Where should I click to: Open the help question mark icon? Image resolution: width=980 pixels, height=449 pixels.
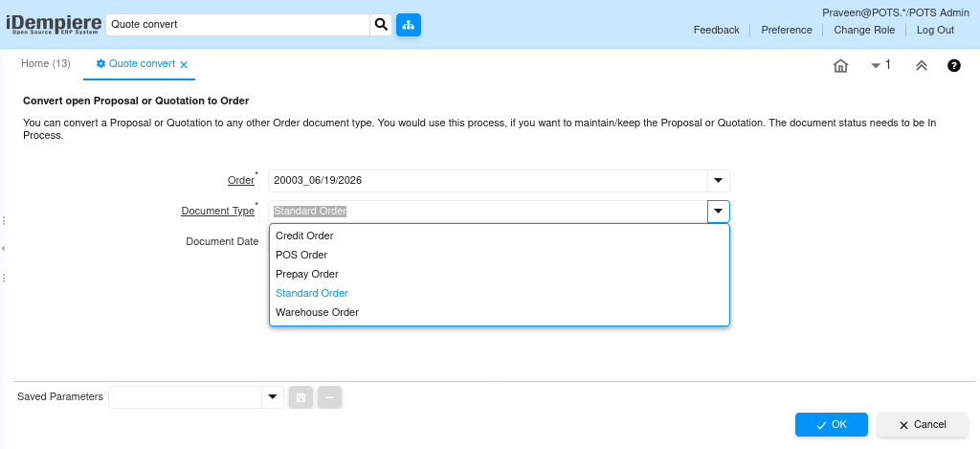954,65
